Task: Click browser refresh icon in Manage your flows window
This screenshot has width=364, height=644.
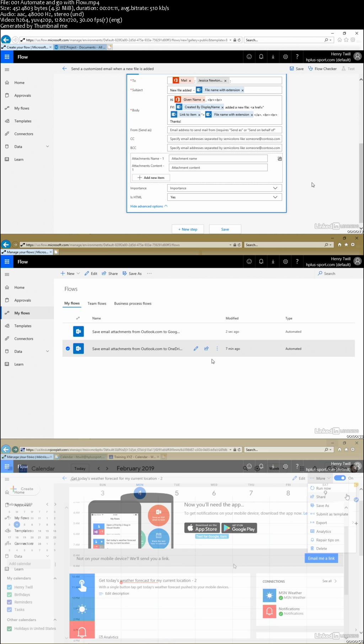Action: click(x=239, y=245)
